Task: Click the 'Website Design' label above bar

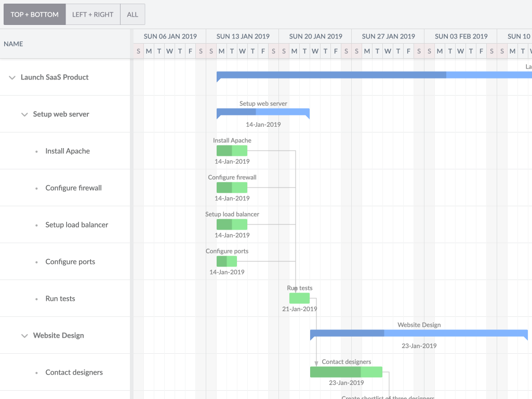Action: click(419, 325)
